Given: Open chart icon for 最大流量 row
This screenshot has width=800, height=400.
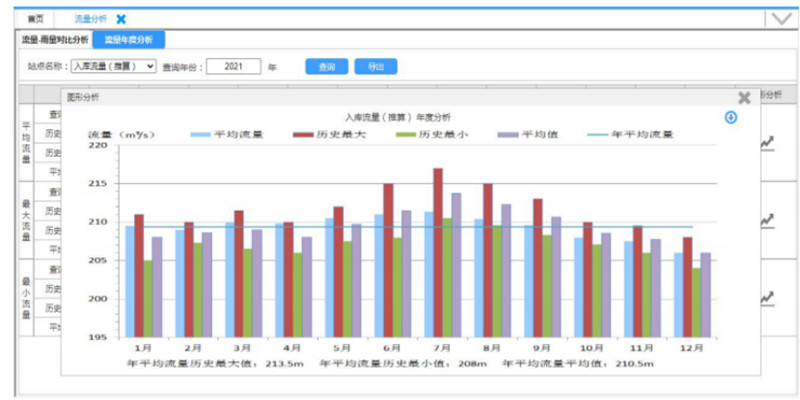Looking at the screenshot, I should 767,220.
